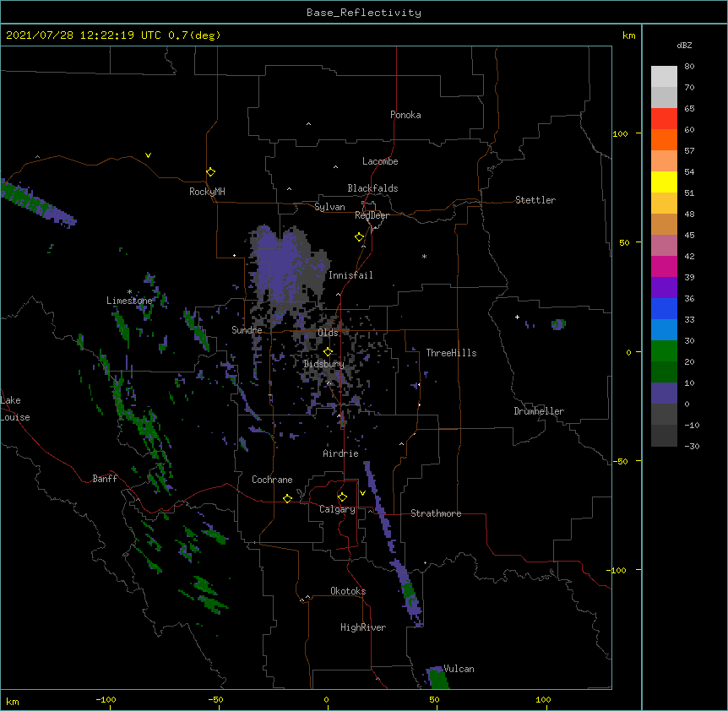Viewport: 728px width, 711px height.
Task: Click the bright green 30 dBZ legend swatch
Action: 664,351
